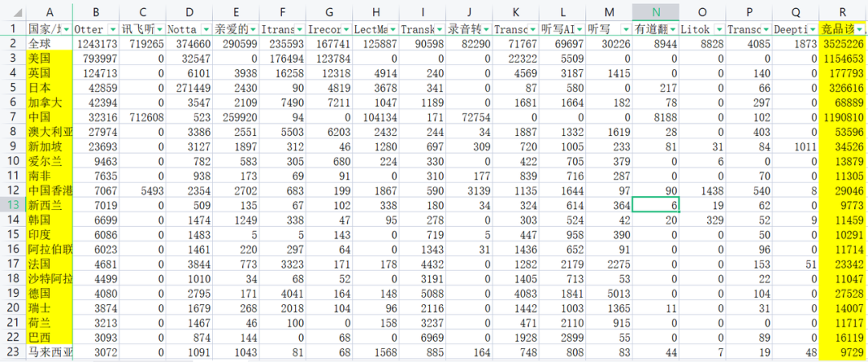Expand the Deepti column filter arrow

812,29
